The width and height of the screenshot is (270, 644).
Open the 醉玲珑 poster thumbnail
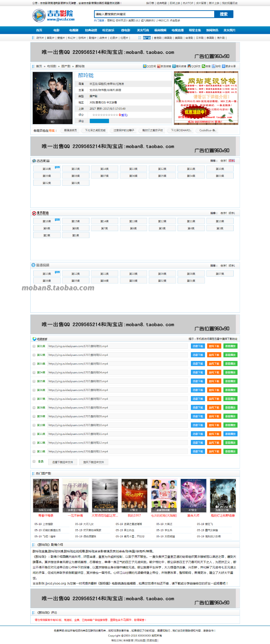pos(52,98)
